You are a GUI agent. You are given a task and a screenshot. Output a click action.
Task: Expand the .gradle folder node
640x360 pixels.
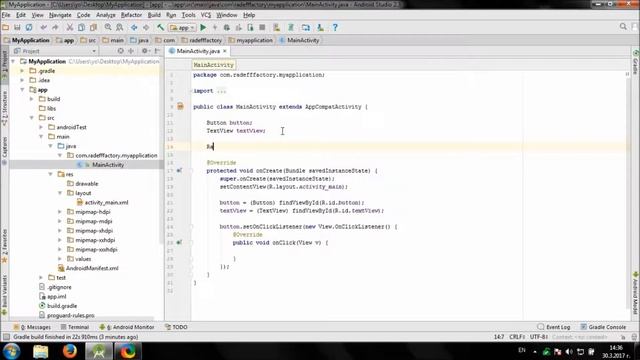(x=22, y=71)
